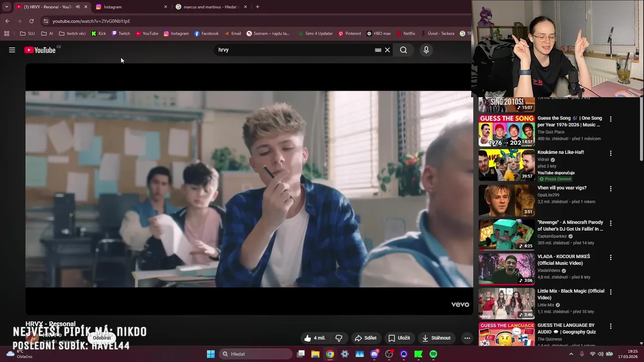The image size is (644, 362).
Task: Open the Facebook bookmark
Action: [x=206, y=34]
